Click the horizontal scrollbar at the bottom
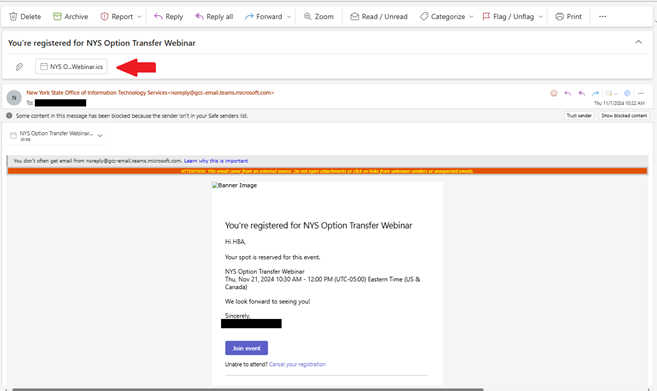657x391 pixels. click(x=247, y=389)
